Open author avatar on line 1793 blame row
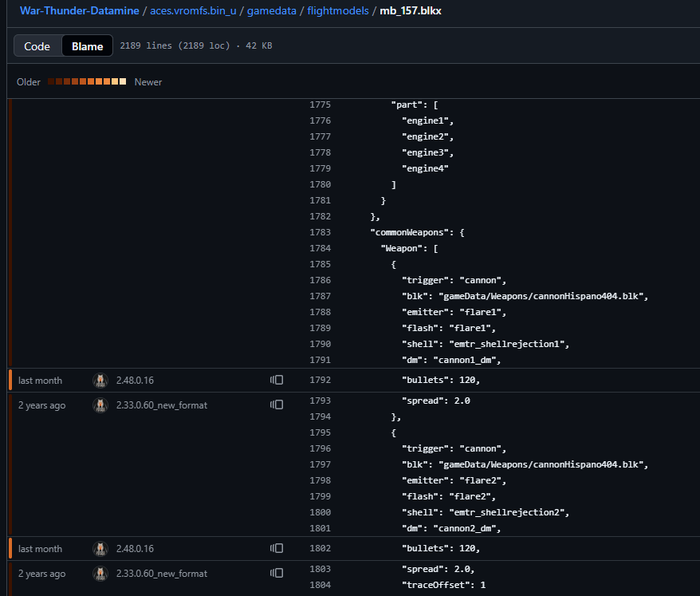The width and height of the screenshot is (700, 596). (100, 405)
